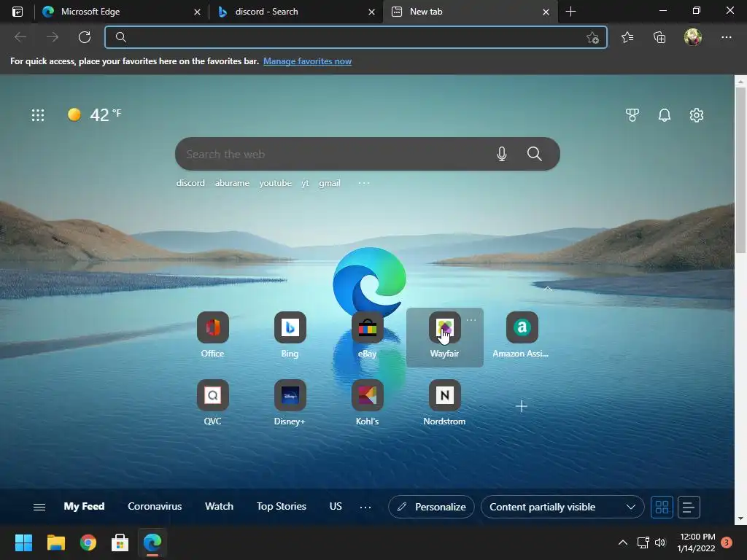The image size is (747, 560).
Task: Select the US feed section
Action: 336,506
